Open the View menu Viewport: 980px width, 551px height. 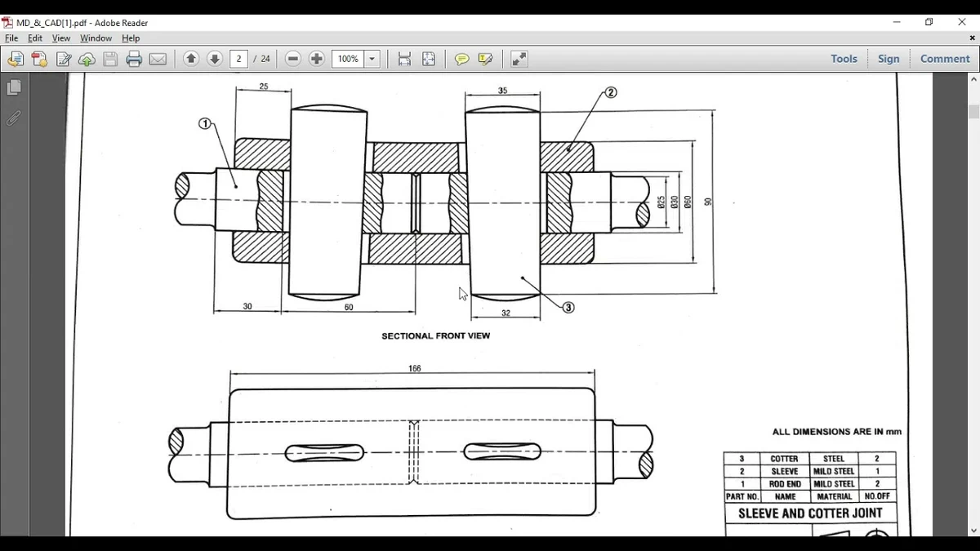point(61,38)
